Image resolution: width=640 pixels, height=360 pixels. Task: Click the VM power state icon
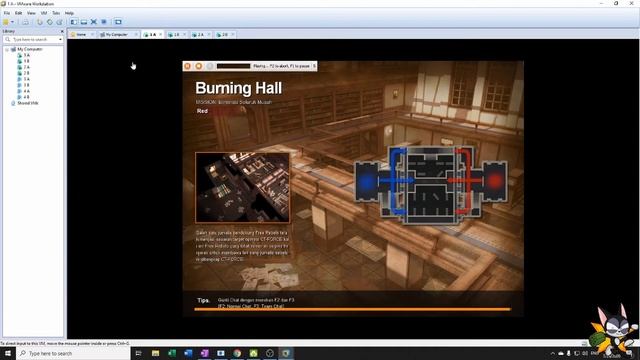(6, 22)
